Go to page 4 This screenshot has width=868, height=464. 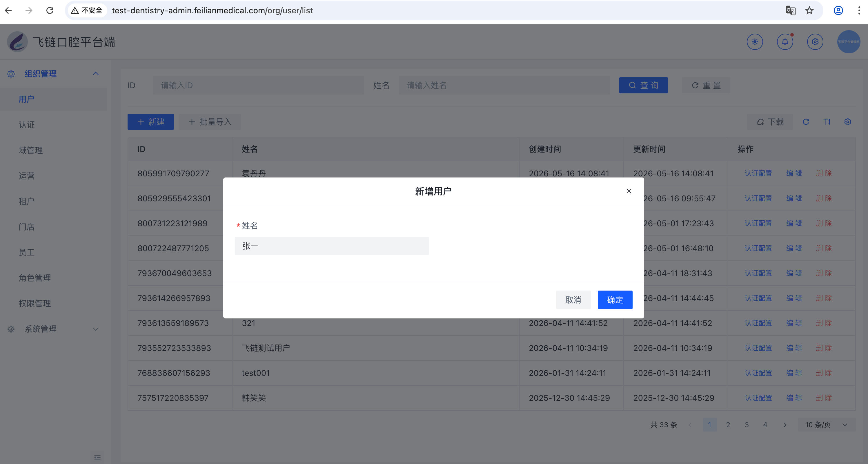coord(765,425)
